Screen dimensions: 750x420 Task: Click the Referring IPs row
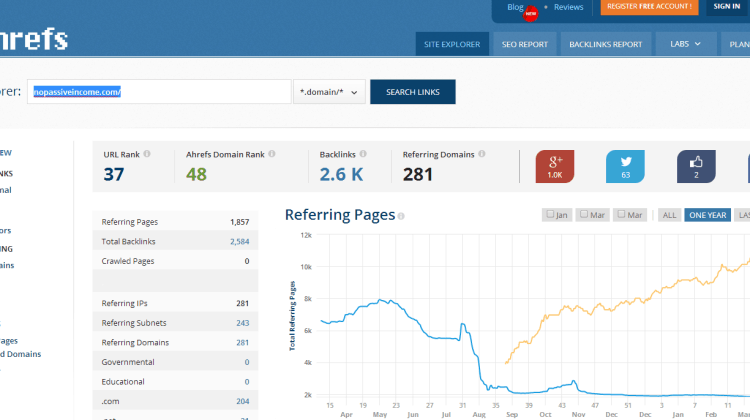(x=175, y=303)
